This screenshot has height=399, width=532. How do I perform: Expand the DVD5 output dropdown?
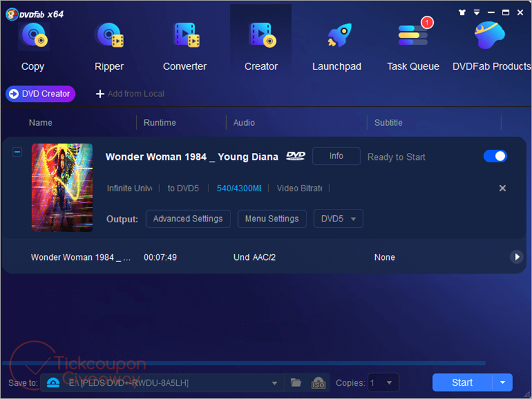click(338, 219)
